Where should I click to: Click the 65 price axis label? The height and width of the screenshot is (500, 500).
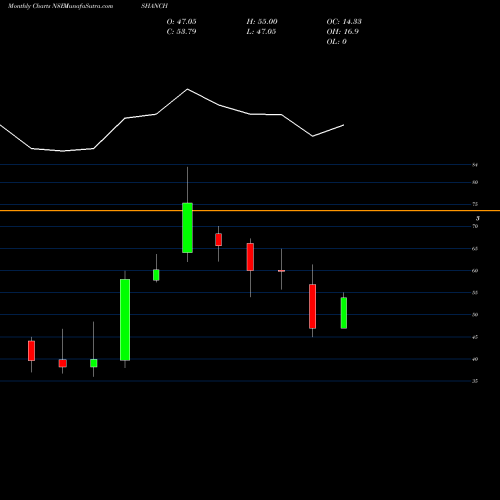click(x=475, y=249)
